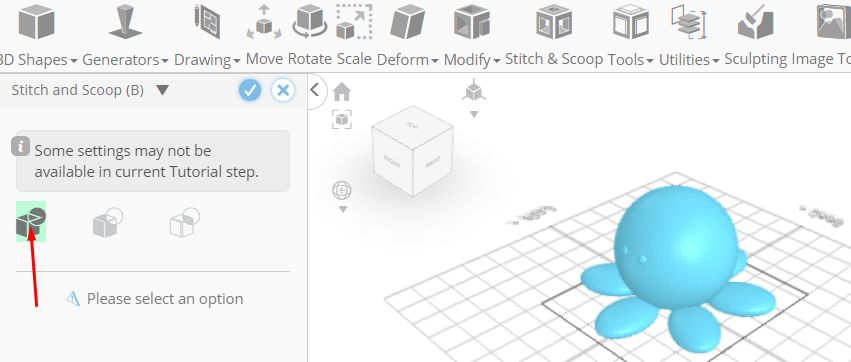
Task: Click the tutorial step settings notice text
Action: point(147,161)
